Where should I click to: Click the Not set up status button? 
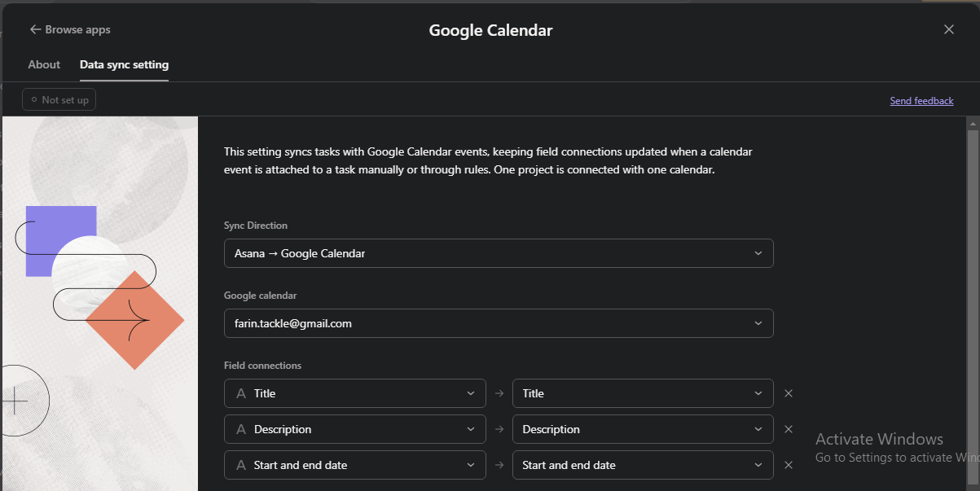pos(59,99)
